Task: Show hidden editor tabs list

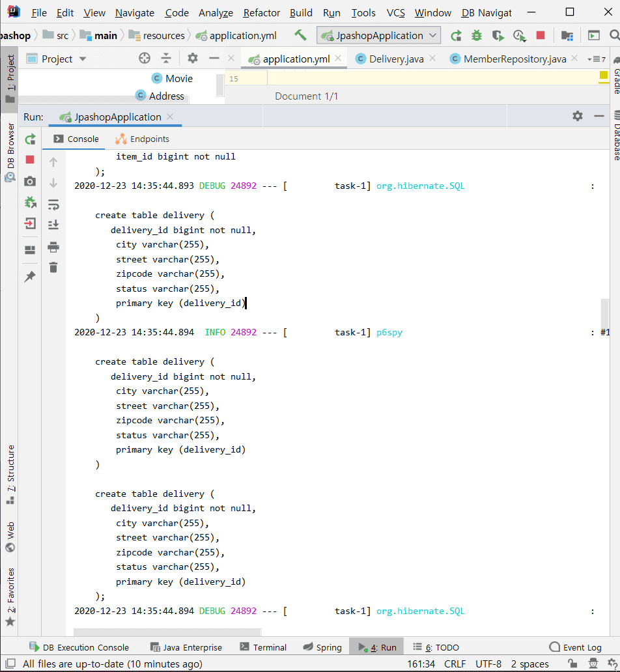Action: [x=596, y=59]
